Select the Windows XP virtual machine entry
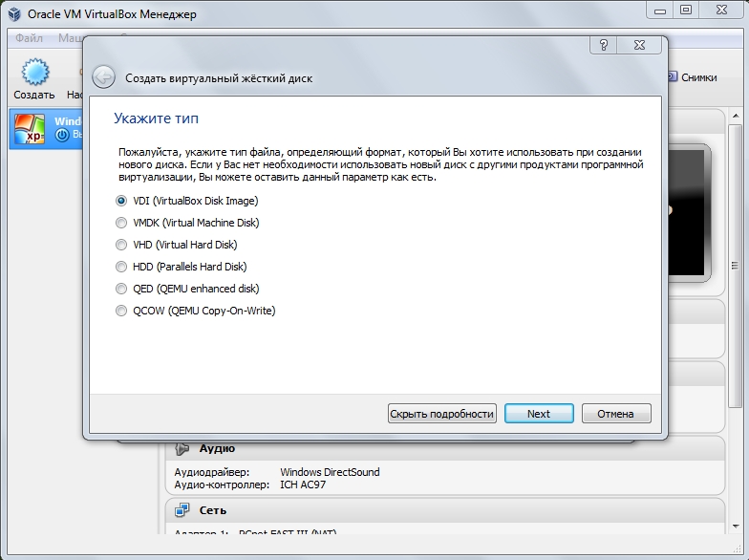This screenshot has width=749, height=560. pyautogui.click(x=46, y=129)
